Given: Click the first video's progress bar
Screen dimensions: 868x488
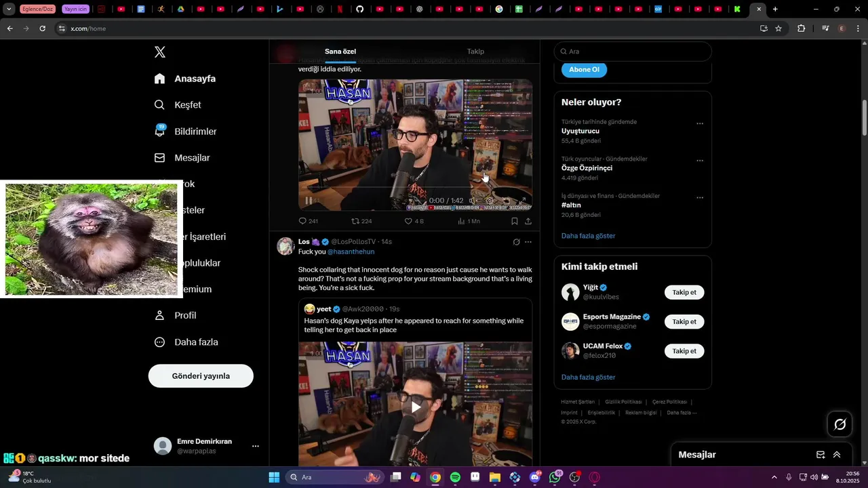Looking at the screenshot, I should (415, 188).
